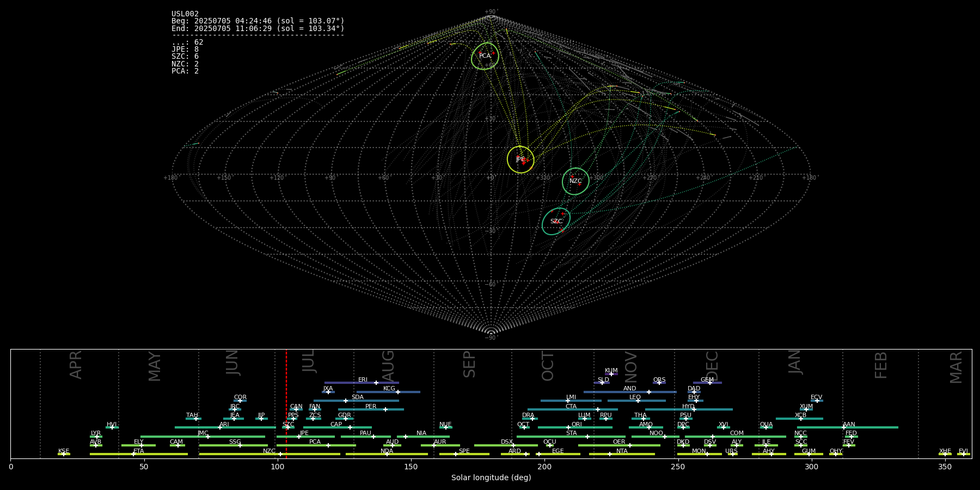Select the 300 tick on solar longitude axis

click(x=811, y=467)
